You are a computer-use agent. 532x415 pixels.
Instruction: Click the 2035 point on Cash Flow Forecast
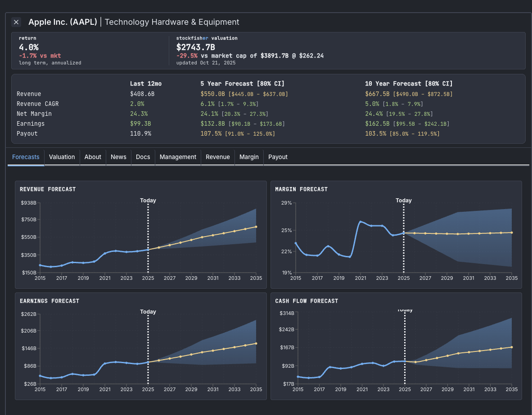[512, 347]
